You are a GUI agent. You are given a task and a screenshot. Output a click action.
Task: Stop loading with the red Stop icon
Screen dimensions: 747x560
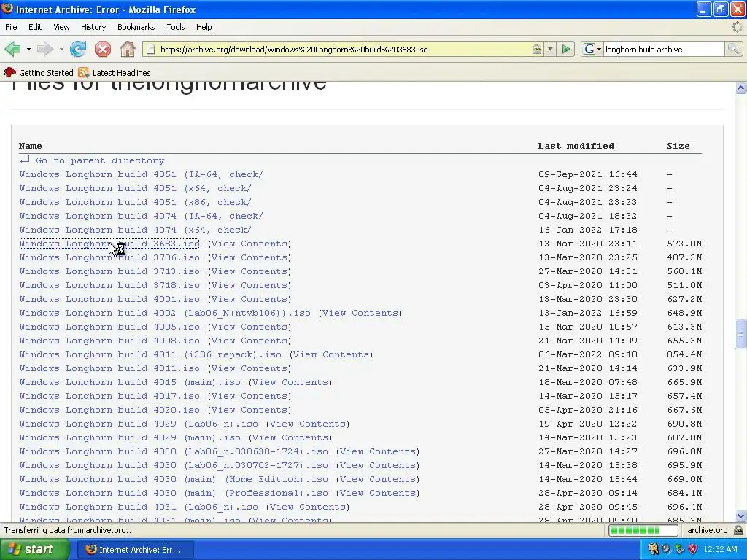(102, 49)
